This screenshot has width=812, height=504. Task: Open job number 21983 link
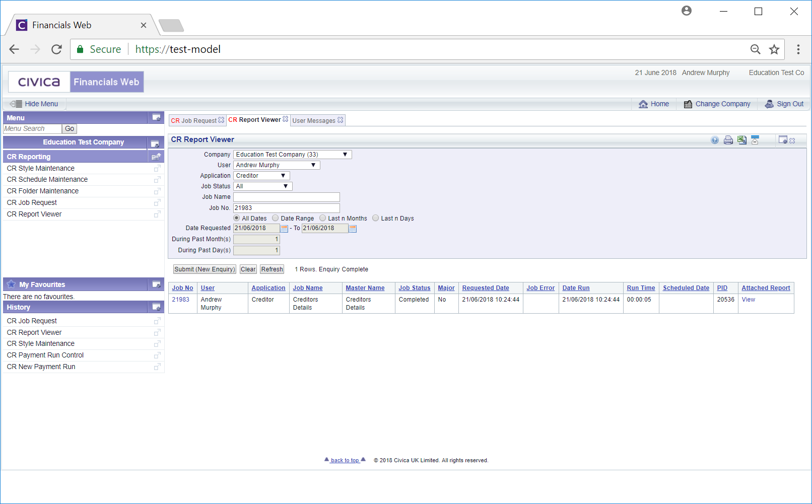pyautogui.click(x=181, y=300)
